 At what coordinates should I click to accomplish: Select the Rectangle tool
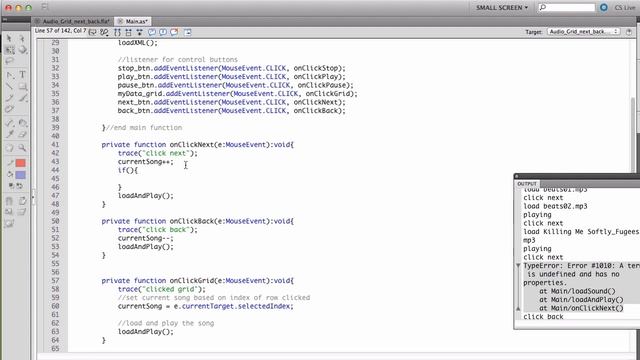point(22,87)
